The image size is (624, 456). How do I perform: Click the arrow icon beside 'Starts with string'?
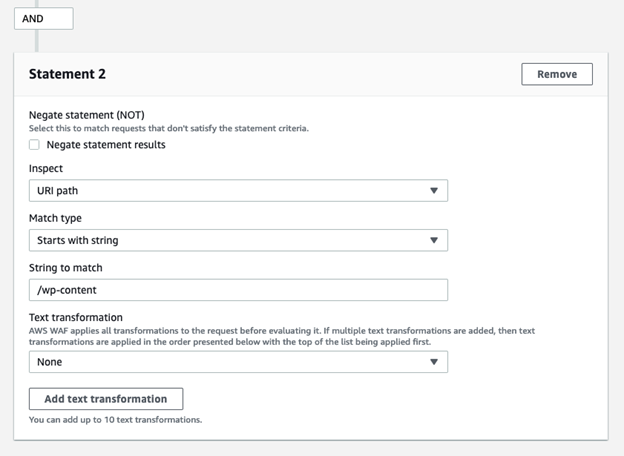click(x=433, y=240)
